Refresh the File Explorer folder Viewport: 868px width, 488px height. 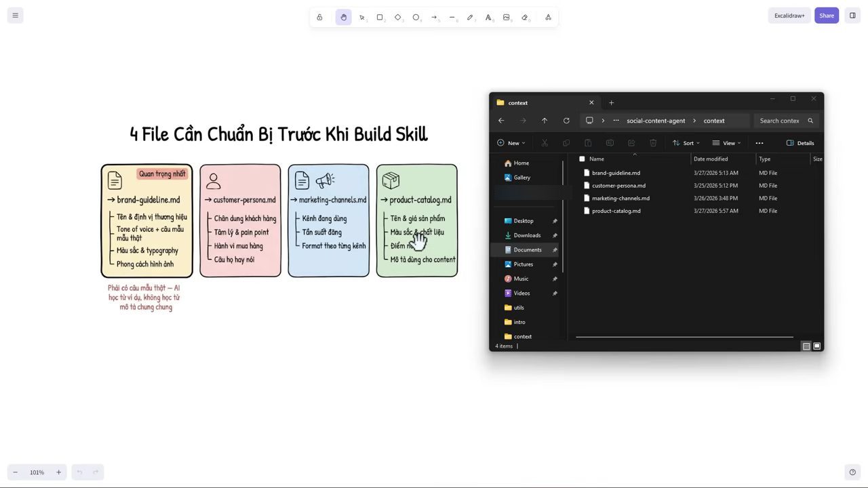click(x=566, y=121)
